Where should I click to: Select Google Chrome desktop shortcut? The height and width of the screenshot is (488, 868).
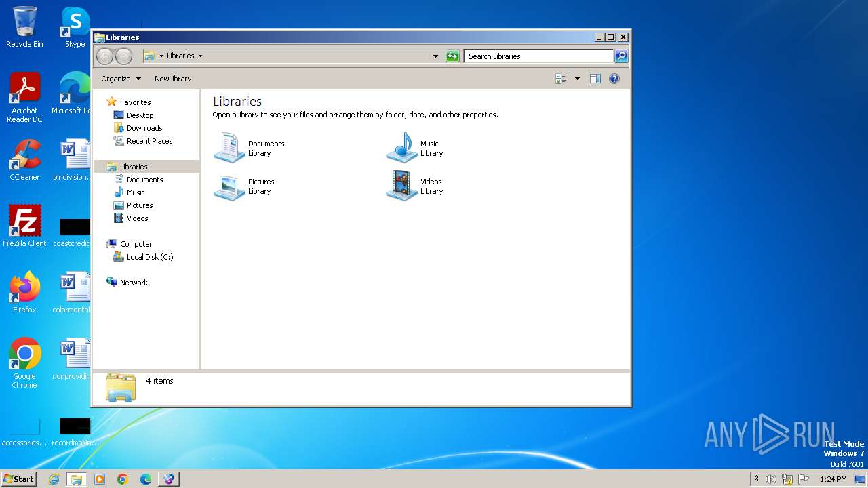coord(24,363)
